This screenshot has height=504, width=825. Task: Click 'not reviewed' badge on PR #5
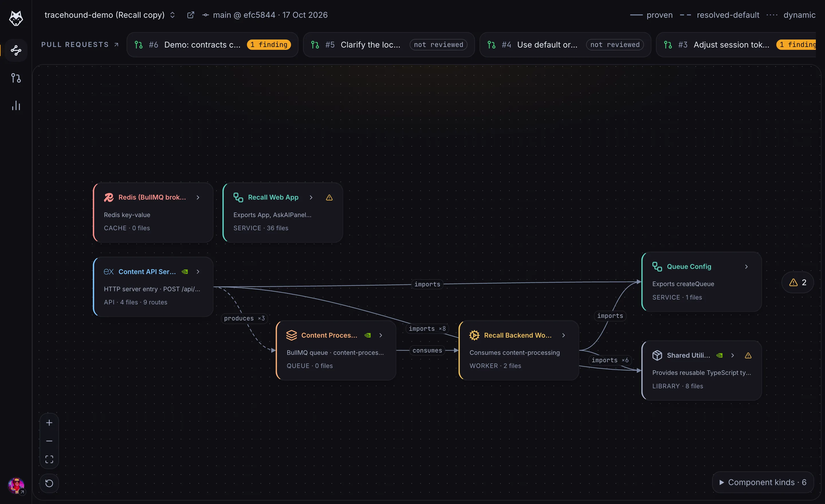click(x=438, y=44)
